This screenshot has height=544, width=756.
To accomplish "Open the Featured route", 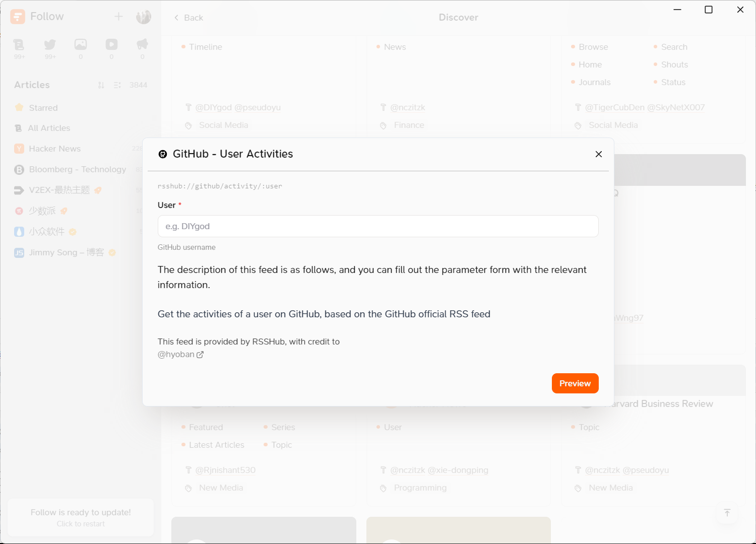I will 206,427.
